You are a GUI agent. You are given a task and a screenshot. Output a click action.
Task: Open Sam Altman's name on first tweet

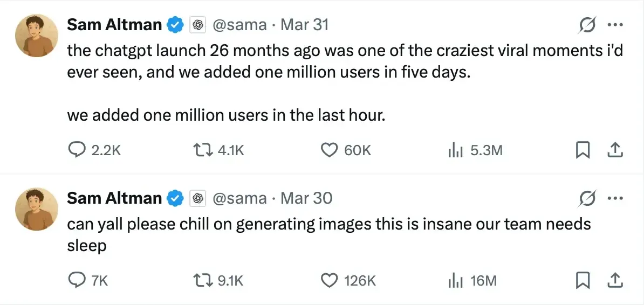(x=114, y=25)
